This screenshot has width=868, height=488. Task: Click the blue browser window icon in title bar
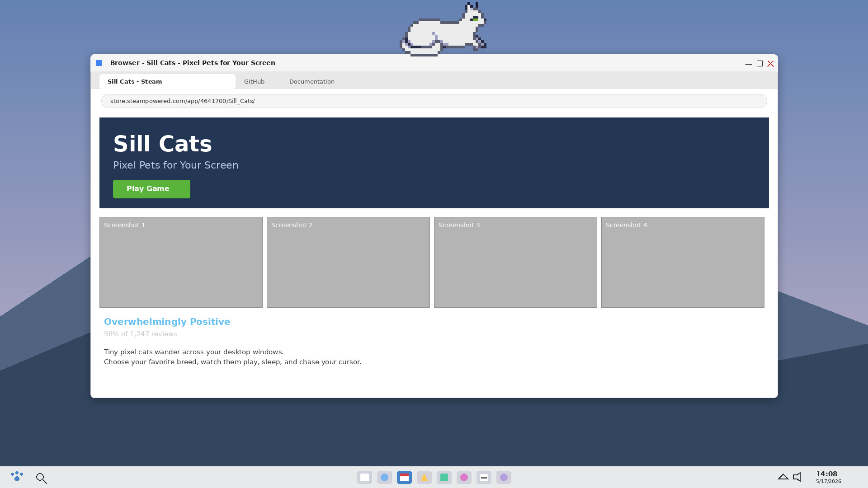point(99,63)
